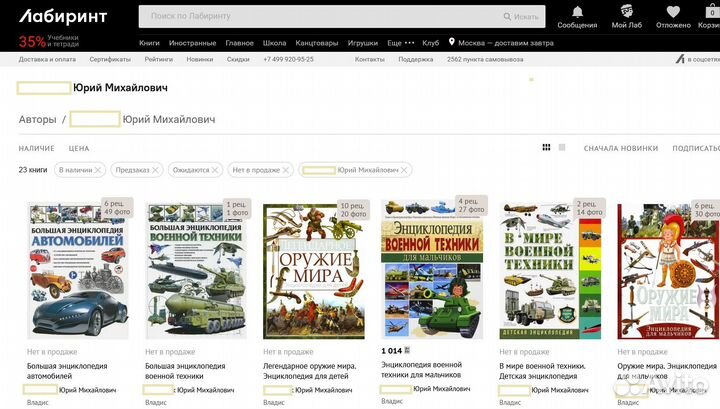
Task: Open the Контакты link
Action: pyautogui.click(x=370, y=59)
